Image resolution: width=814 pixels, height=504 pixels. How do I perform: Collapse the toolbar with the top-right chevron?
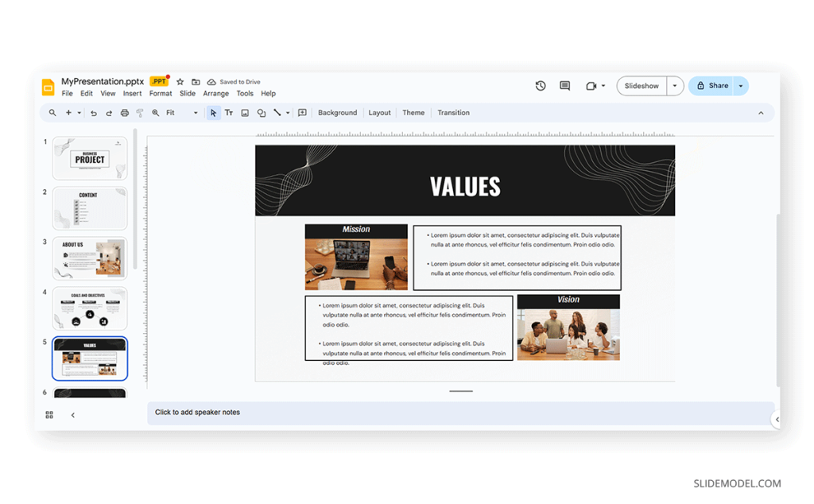[761, 112]
